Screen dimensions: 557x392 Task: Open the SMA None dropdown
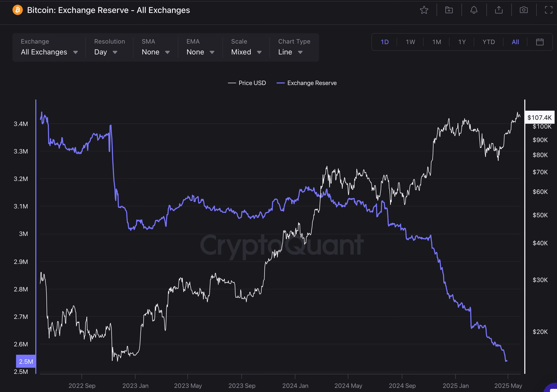click(155, 52)
